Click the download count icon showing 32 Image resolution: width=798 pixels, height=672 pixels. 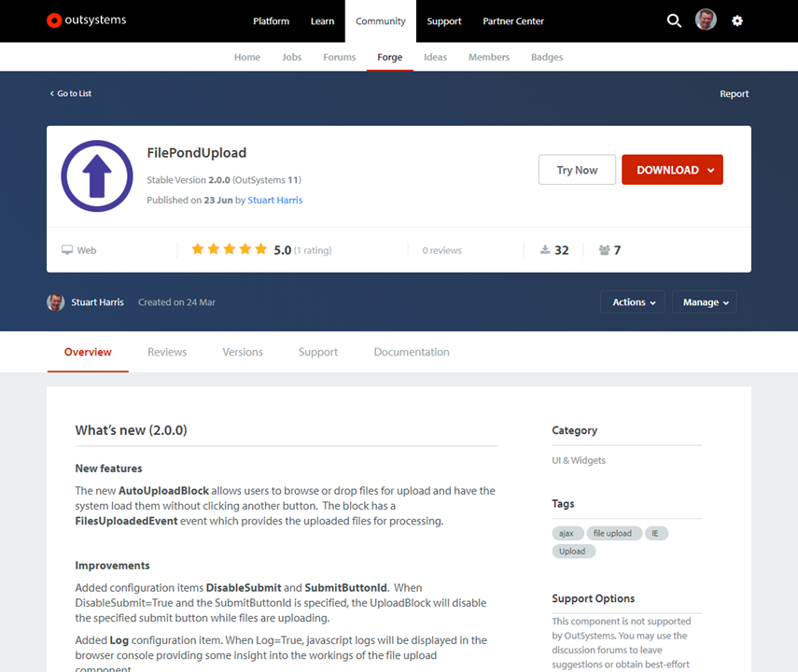[544, 249]
